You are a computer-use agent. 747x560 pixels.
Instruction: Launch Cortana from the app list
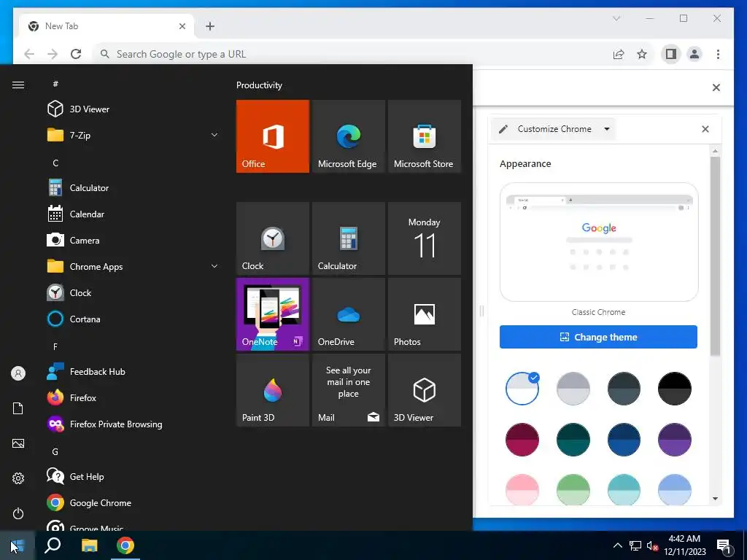tap(133, 319)
